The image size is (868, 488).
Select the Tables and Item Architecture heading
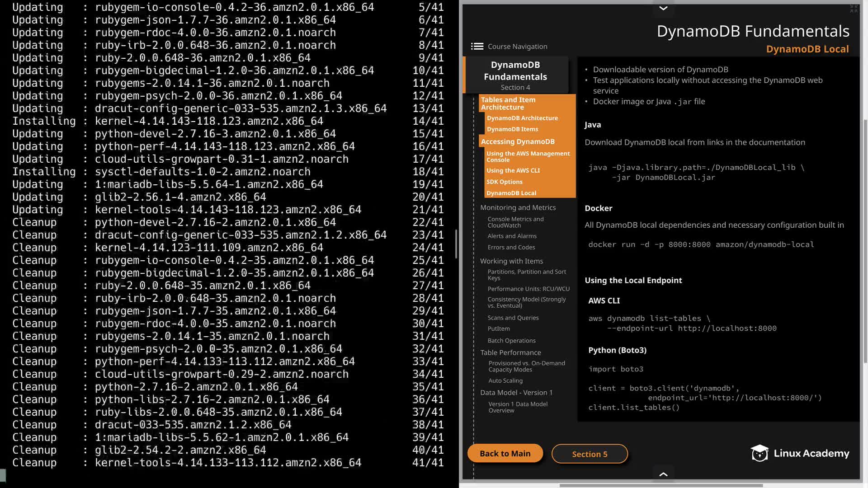(508, 103)
